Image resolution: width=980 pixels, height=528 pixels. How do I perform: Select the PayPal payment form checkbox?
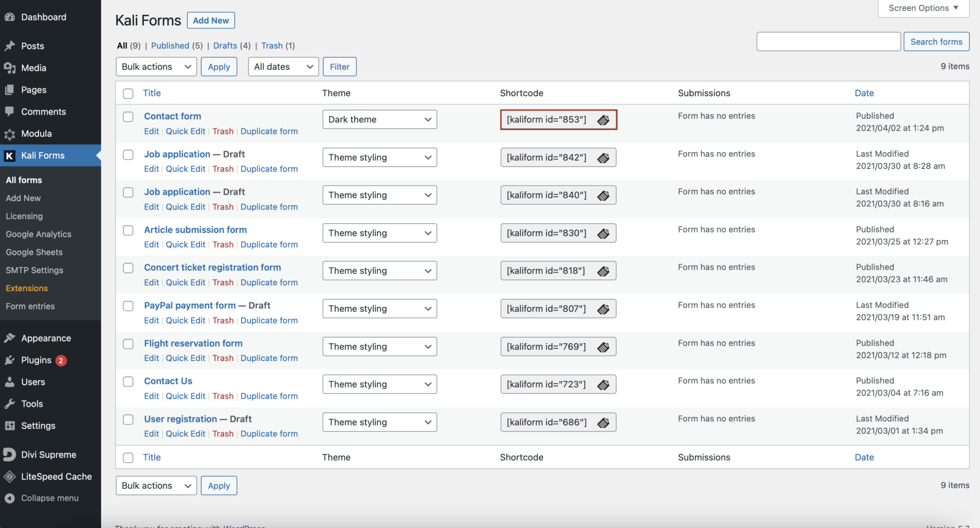[x=128, y=306]
